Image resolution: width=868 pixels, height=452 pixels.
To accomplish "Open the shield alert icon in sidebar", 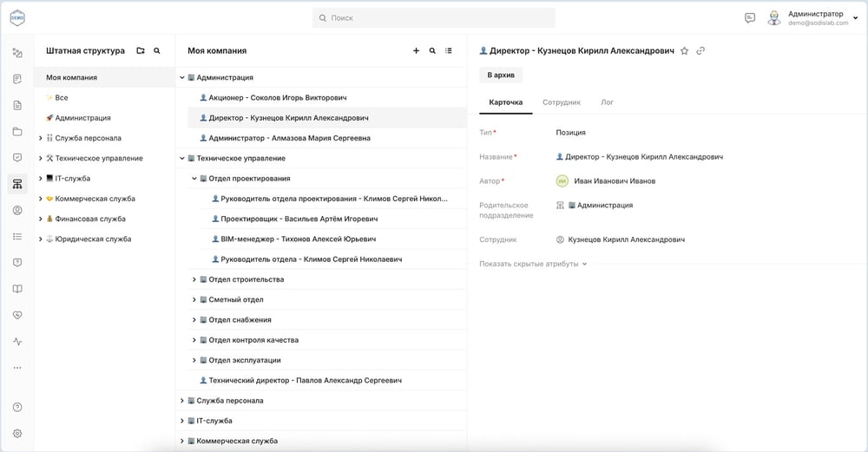I will 17,262.
